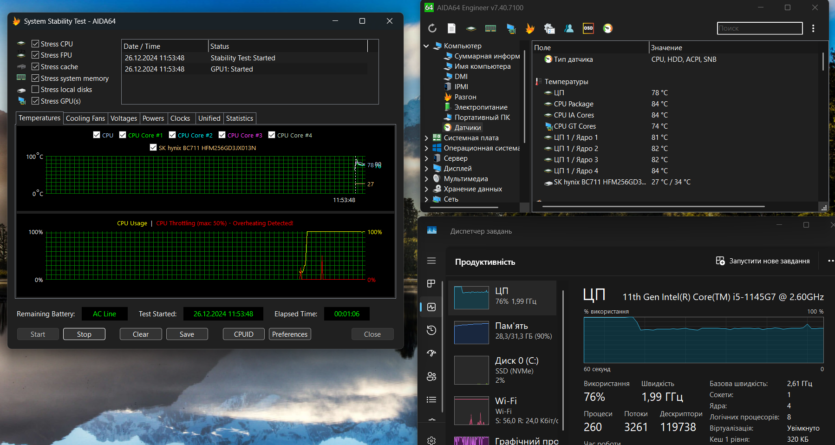This screenshot has height=445, width=835.
Task: Toggle the Stress CPU checkbox
Action: click(x=35, y=44)
